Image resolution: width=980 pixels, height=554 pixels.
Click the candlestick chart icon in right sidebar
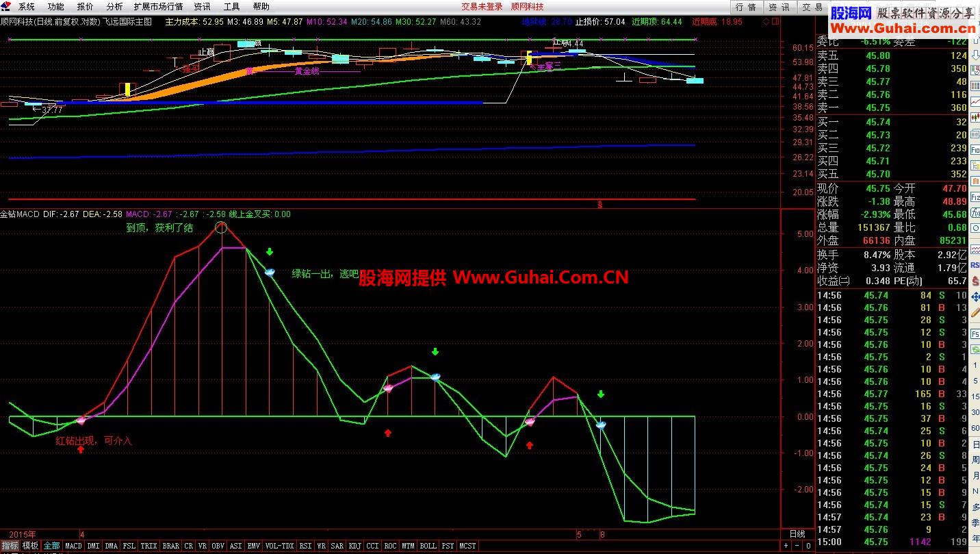pyautogui.click(x=975, y=116)
